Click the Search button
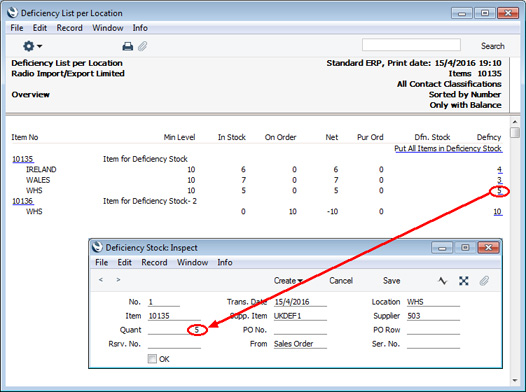The height and width of the screenshot is (392, 526). 492,46
